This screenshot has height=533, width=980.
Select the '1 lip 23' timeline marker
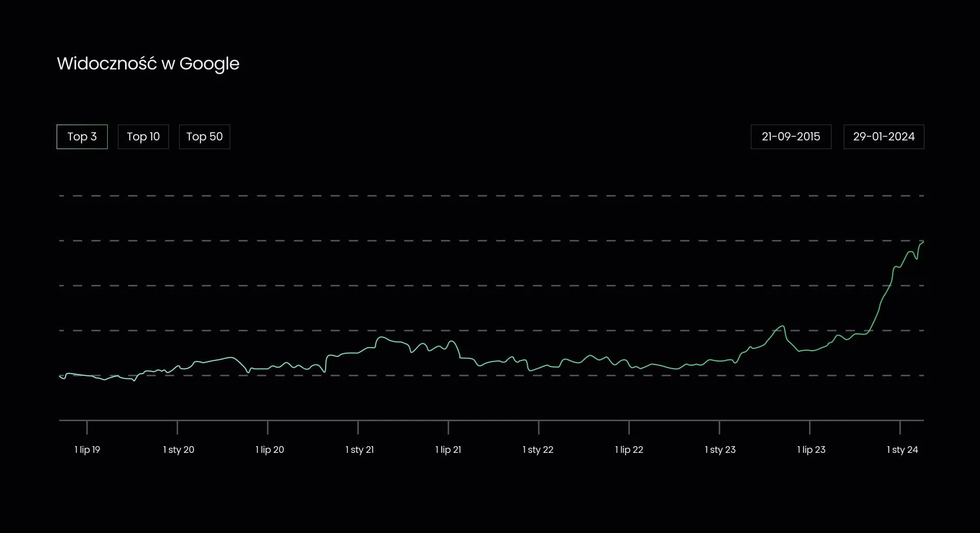(x=811, y=450)
